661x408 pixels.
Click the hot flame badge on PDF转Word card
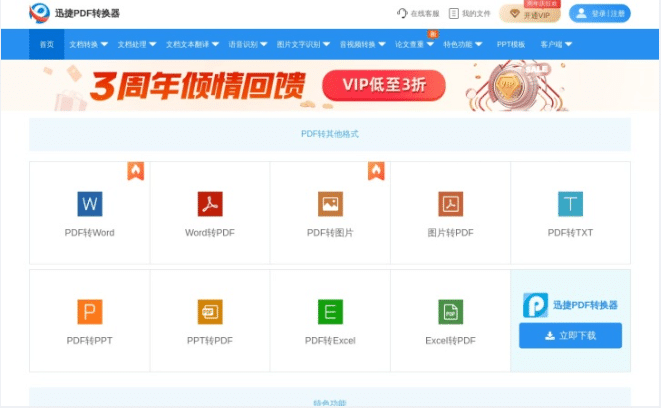pyautogui.click(x=136, y=171)
